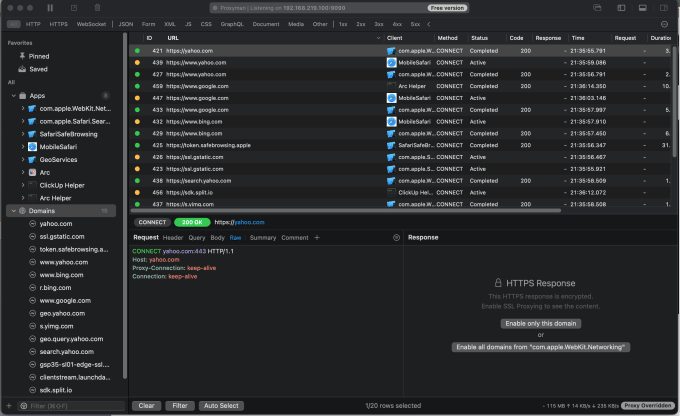
Task: Toggle the left sidebar layout icon
Action: (621, 8)
